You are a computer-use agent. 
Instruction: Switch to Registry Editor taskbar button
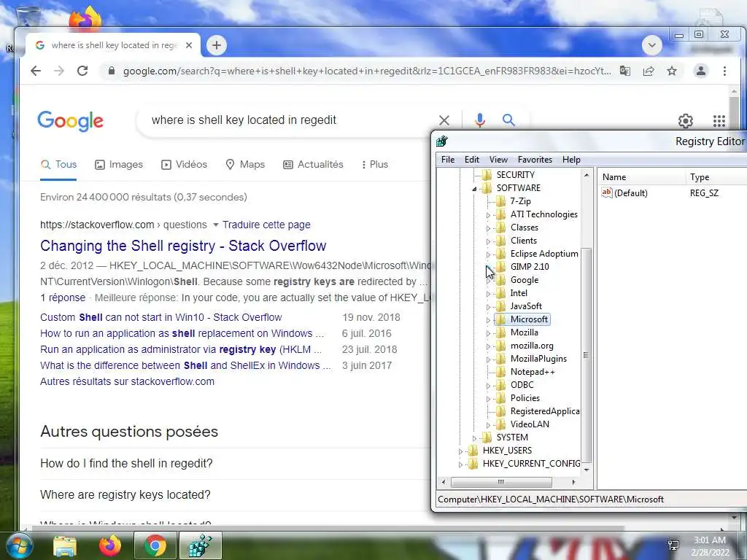click(201, 545)
